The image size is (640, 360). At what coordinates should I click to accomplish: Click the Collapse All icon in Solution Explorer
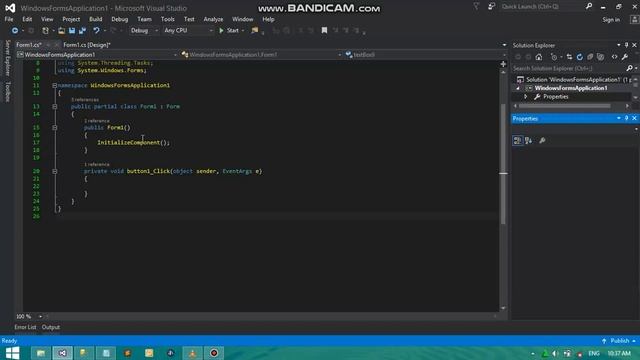(590, 57)
